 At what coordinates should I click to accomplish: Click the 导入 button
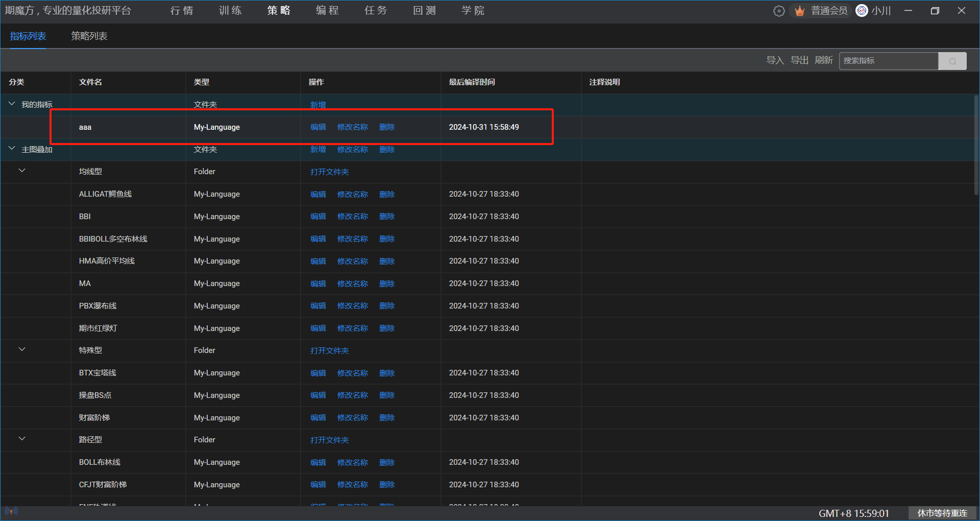coord(775,60)
